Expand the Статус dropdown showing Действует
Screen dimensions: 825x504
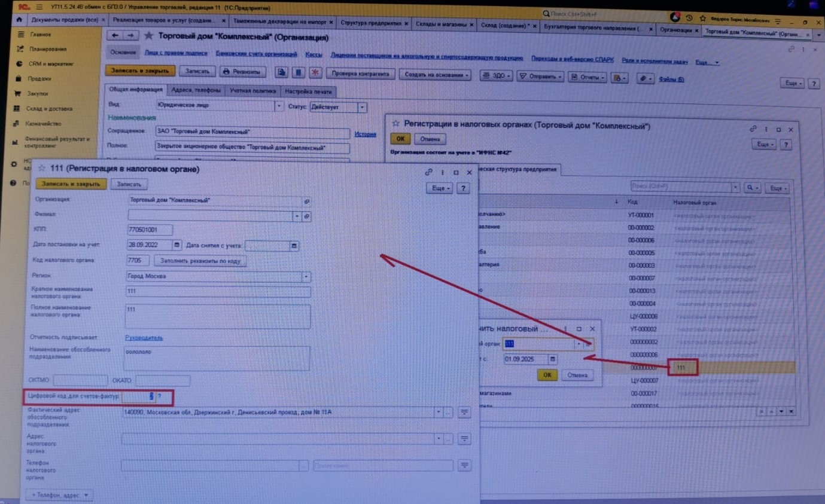362,108
